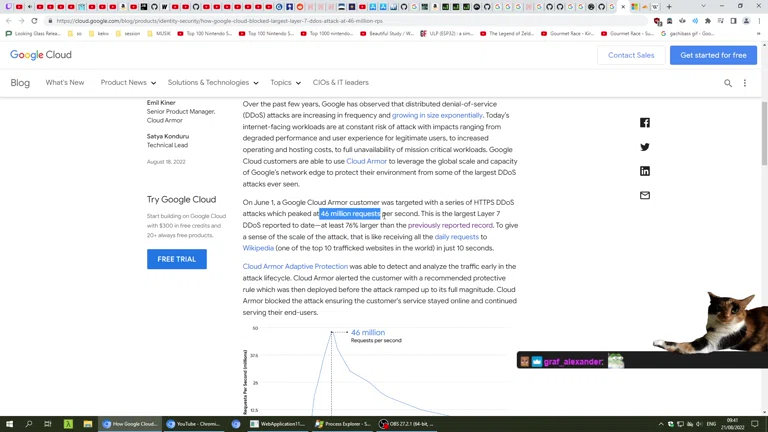768x432 pixels.
Task: Share the article via email icon
Action: (644, 196)
